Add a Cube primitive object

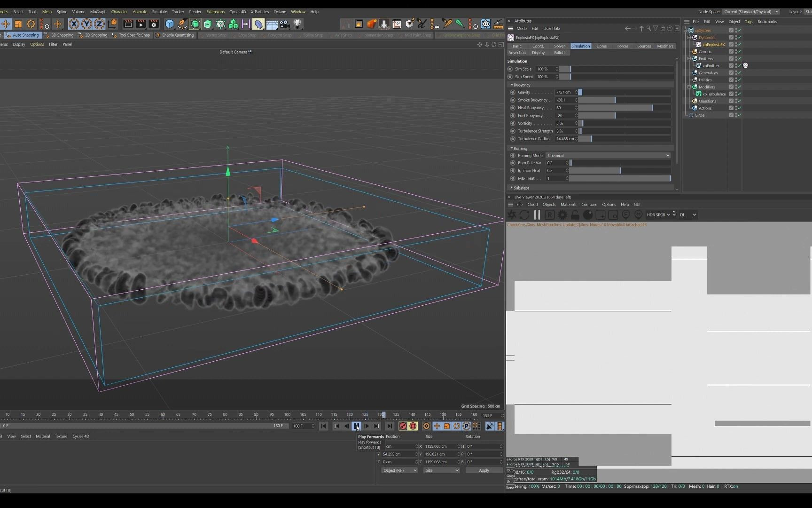(x=170, y=24)
